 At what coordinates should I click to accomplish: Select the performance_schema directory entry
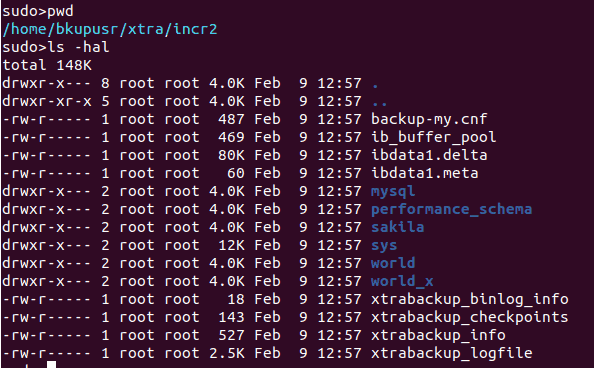[452, 209]
